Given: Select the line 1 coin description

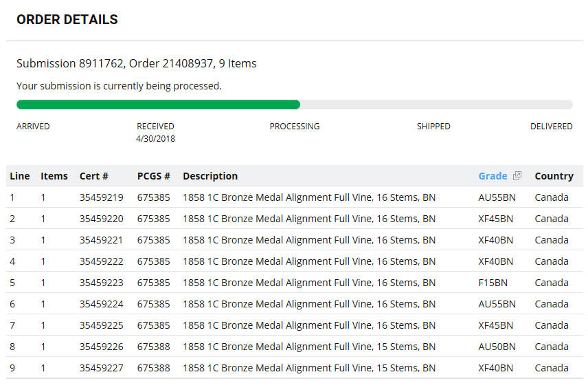Looking at the screenshot, I should (x=309, y=197).
